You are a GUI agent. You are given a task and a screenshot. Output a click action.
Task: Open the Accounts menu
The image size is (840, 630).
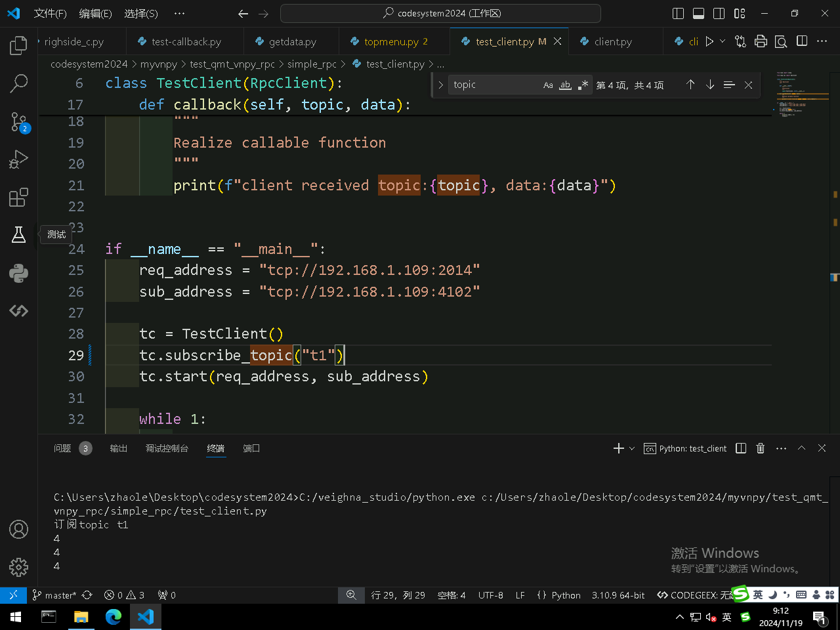[18, 529]
